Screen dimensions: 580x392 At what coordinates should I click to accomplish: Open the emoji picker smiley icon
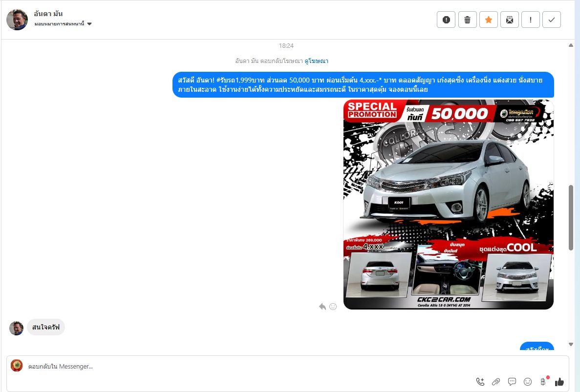[528, 382]
